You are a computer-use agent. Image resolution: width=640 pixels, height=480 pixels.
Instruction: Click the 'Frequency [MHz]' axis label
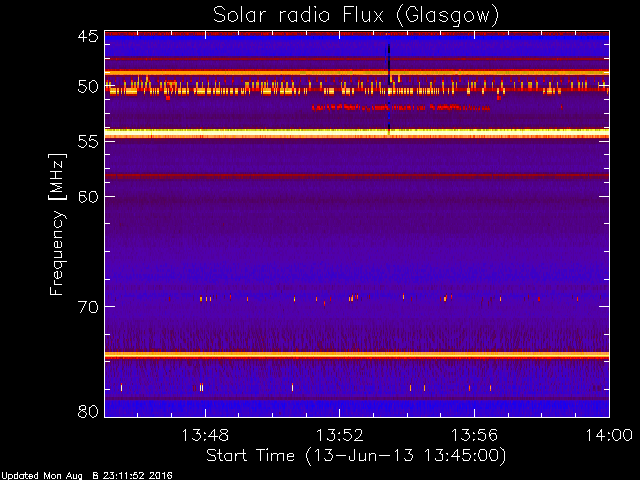(x=57, y=224)
